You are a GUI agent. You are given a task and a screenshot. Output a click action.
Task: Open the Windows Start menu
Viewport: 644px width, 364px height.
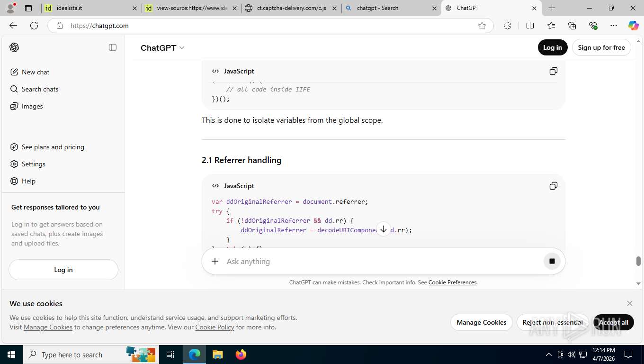click(11, 355)
